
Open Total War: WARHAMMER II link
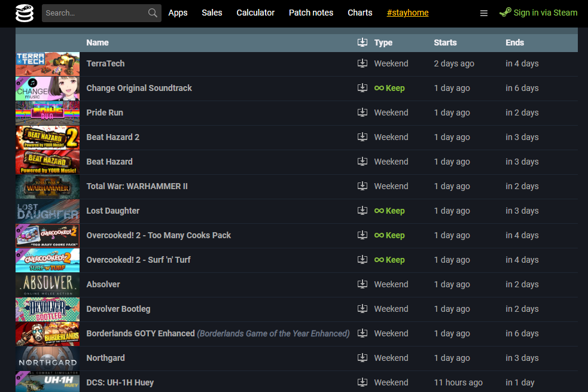pyautogui.click(x=137, y=187)
